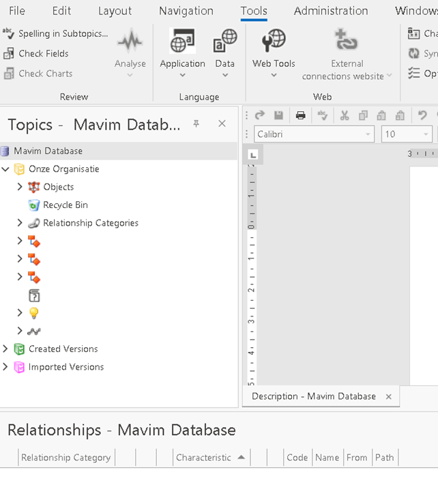Switch to the Layout tab
The width and height of the screenshot is (438, 504).
tap(115, 11)
